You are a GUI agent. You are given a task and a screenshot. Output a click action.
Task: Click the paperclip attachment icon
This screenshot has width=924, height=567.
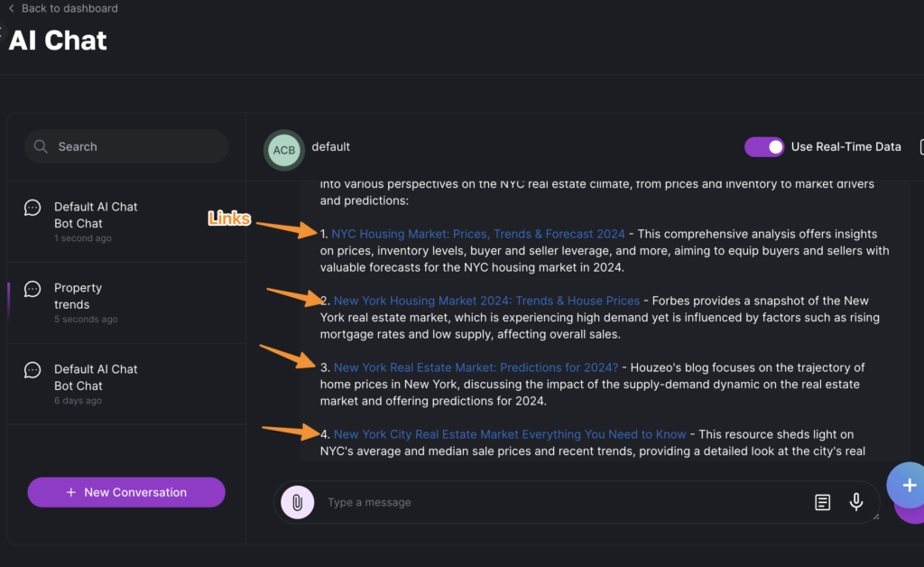(x=297, y=502)
